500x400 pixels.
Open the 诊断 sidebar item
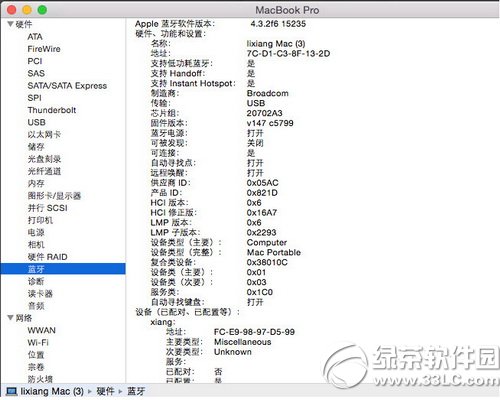(36, 281)
